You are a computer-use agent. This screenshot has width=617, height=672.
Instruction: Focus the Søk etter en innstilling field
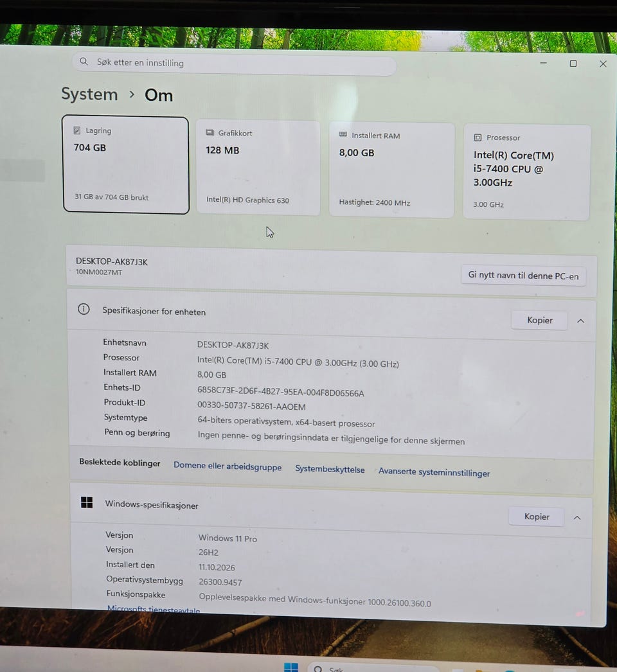(x=234, y=64)
